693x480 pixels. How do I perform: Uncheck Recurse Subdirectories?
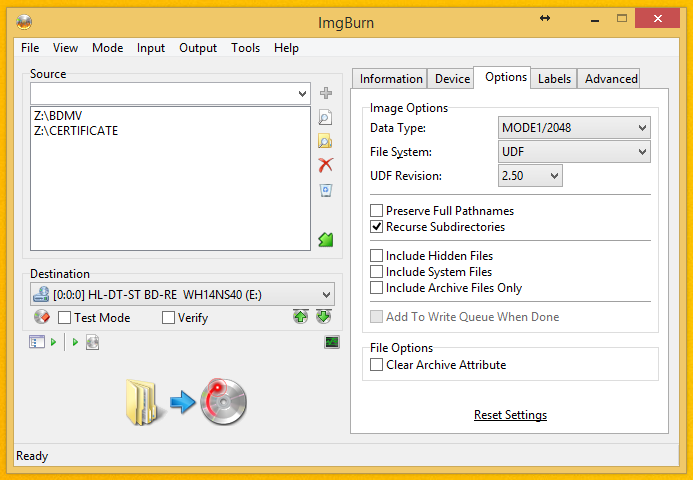[x=377, y=227]
